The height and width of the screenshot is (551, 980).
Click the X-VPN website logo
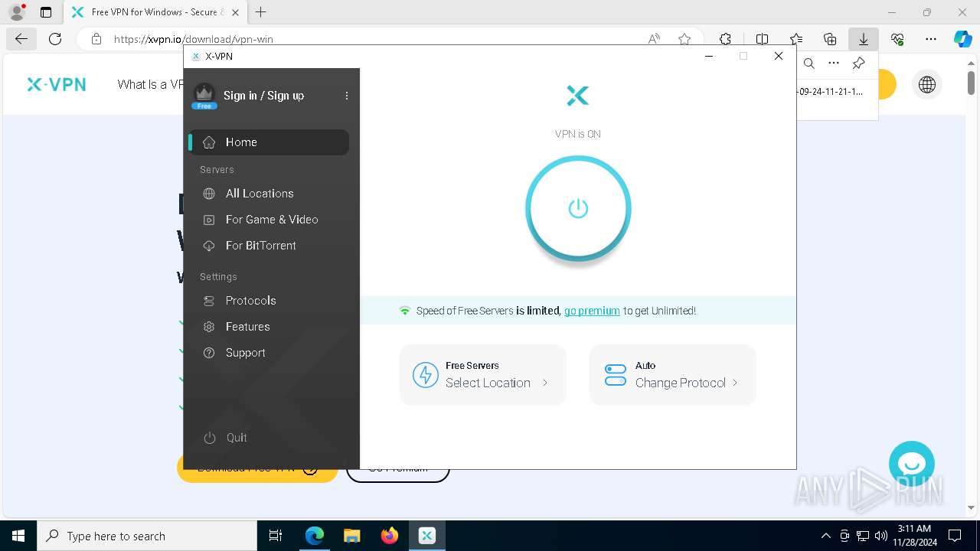point(57,84)
